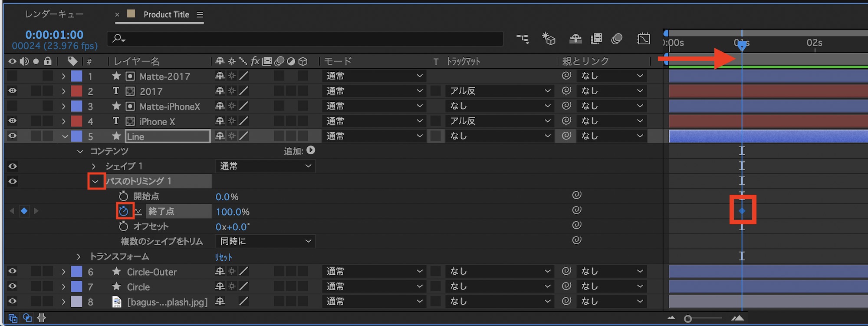Hide the iPhone X text layer
Image resolution: width=868 pixels, height=326 pixels.
(x=13, y=121)
